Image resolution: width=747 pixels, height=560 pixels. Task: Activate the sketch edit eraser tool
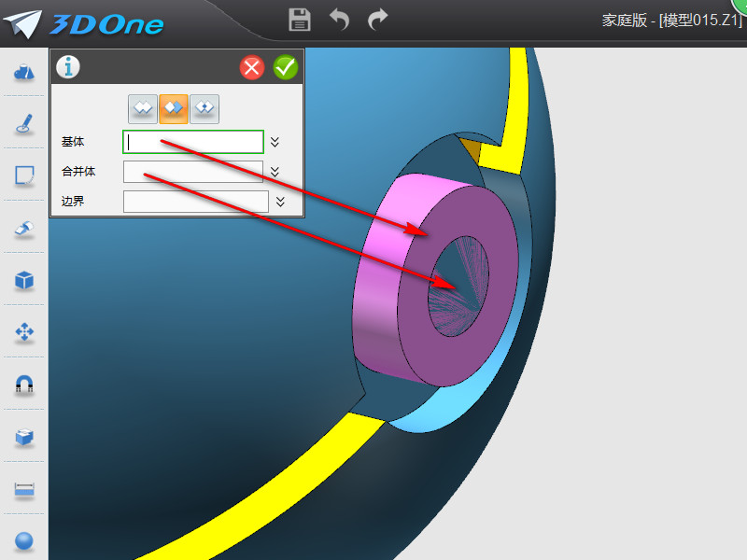click(23, 226)
